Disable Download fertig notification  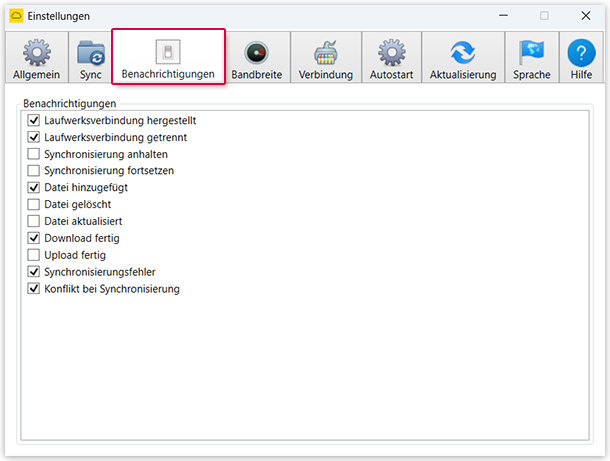click(x=34, y=238)
